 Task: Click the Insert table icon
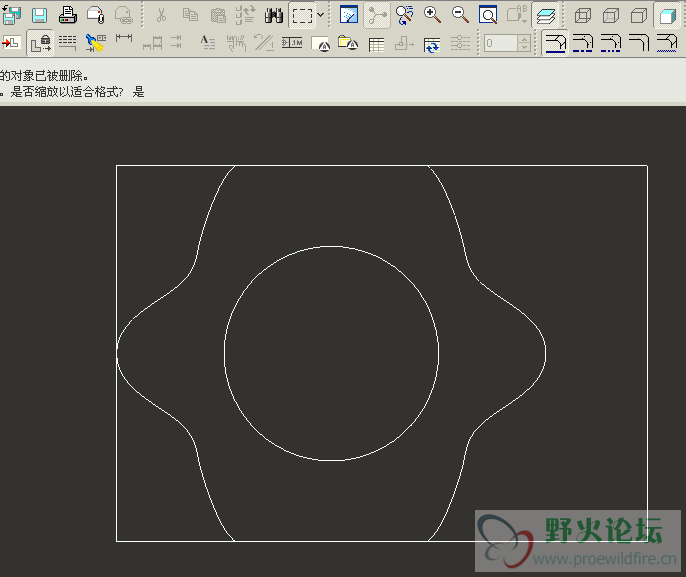[377, 43]
